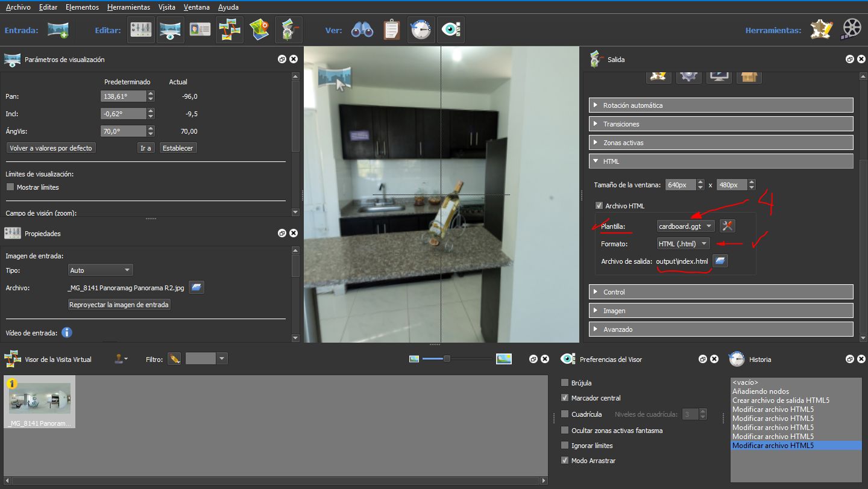868x489 pixels.
Task: Open the tour map icon
Action: tap(259, 30)
